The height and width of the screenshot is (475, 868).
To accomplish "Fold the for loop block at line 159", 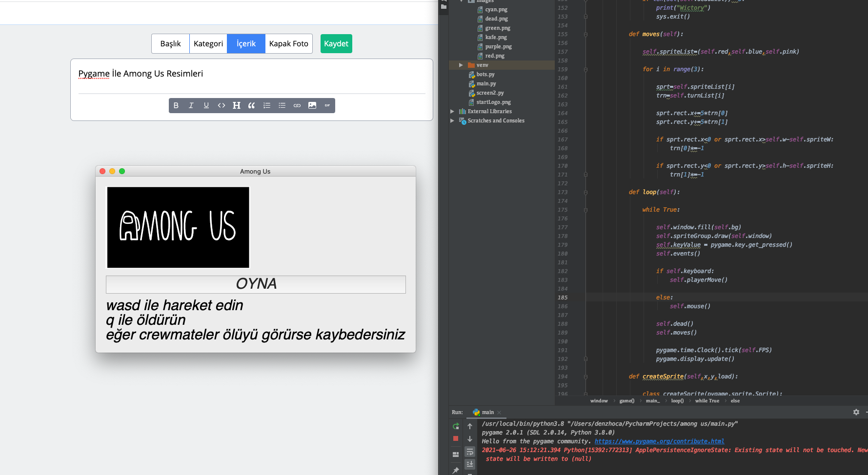I will 585,69.
